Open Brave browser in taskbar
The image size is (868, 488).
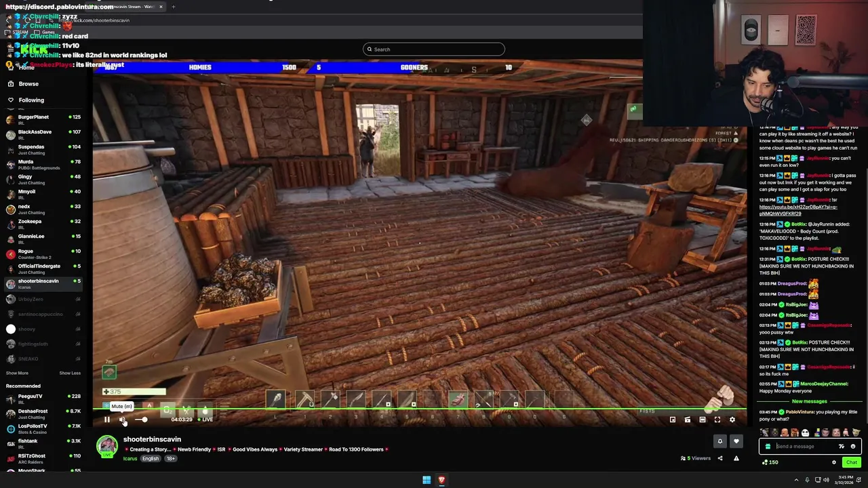click(441, 480)
